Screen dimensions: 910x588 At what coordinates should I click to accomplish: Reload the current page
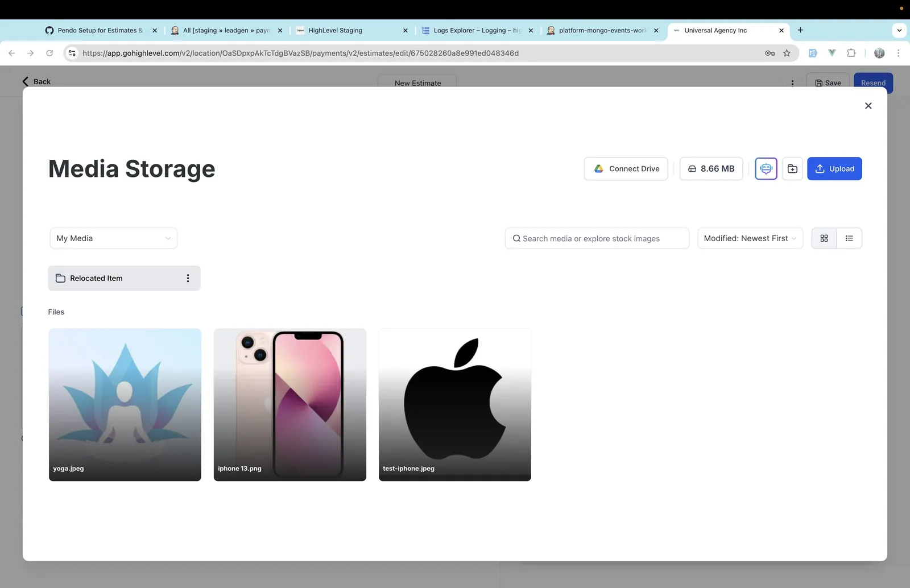[49, 53]
